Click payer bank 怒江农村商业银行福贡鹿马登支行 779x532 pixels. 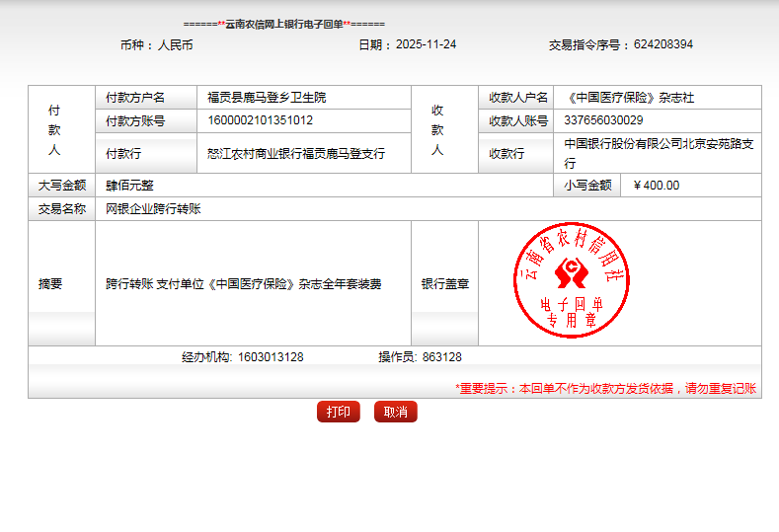[295, 154]
